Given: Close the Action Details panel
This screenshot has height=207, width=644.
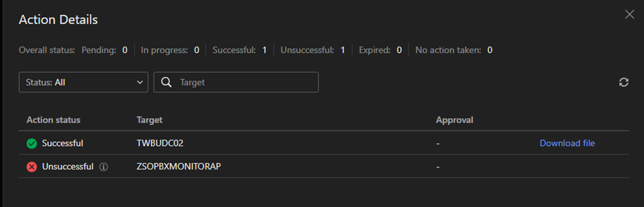Looking at the screenshot, I should (629, 15).
